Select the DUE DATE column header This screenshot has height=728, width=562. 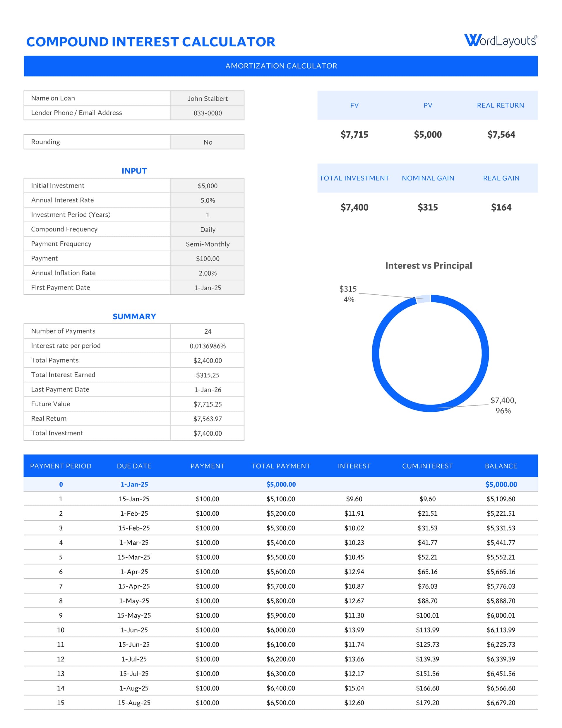pos(134,466)
